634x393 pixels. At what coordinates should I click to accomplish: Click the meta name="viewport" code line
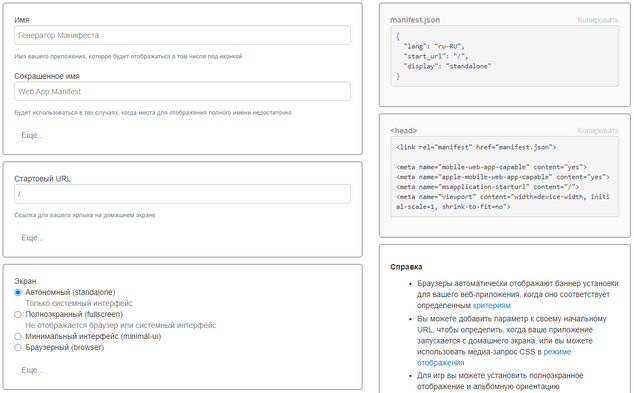point(503,202)
